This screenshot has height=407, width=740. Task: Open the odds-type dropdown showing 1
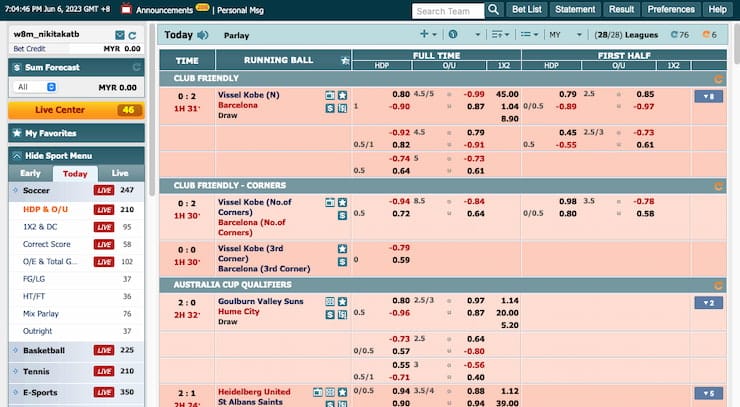click(x=464, y=34)
